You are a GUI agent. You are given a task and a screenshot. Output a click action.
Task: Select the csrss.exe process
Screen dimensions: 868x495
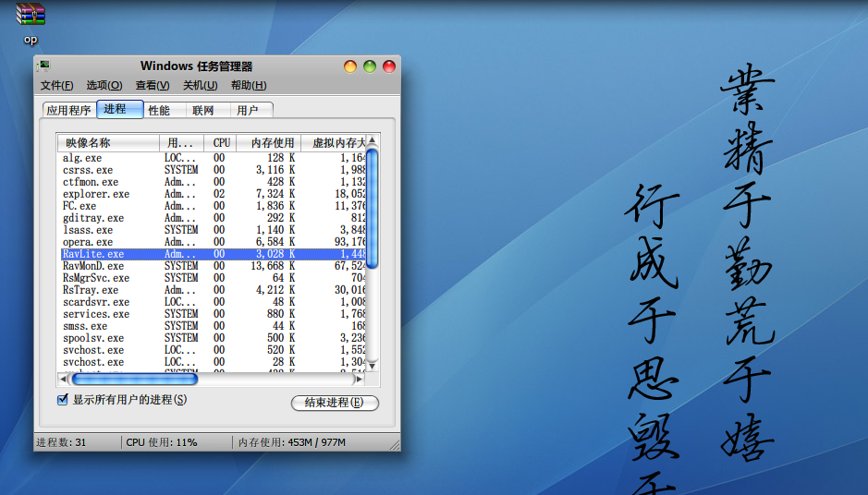214,170
